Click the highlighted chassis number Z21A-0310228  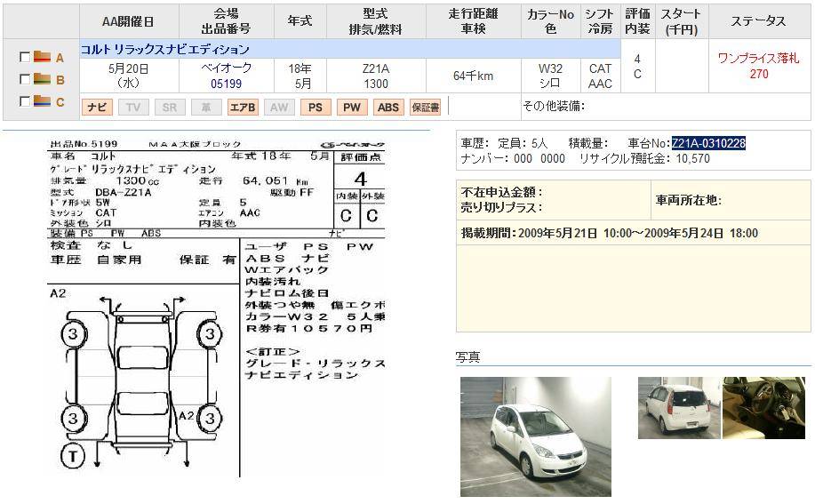708,143
